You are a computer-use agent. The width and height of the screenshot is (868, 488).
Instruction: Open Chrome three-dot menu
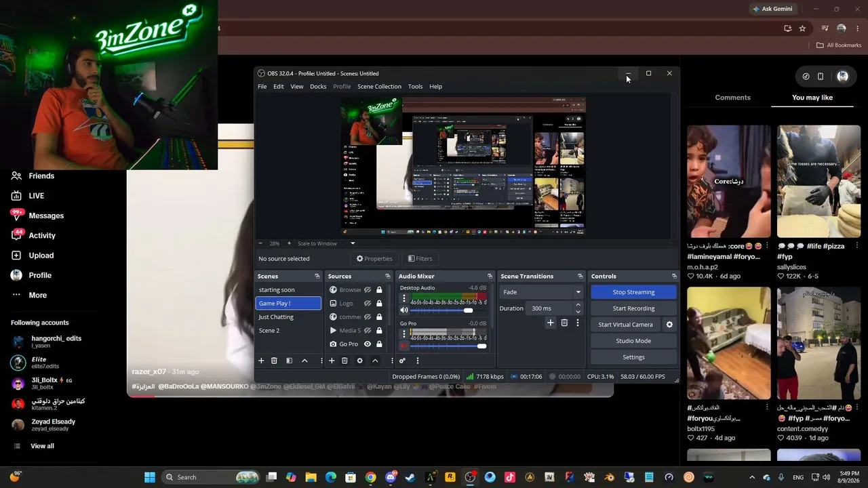[x=858, y=28]
